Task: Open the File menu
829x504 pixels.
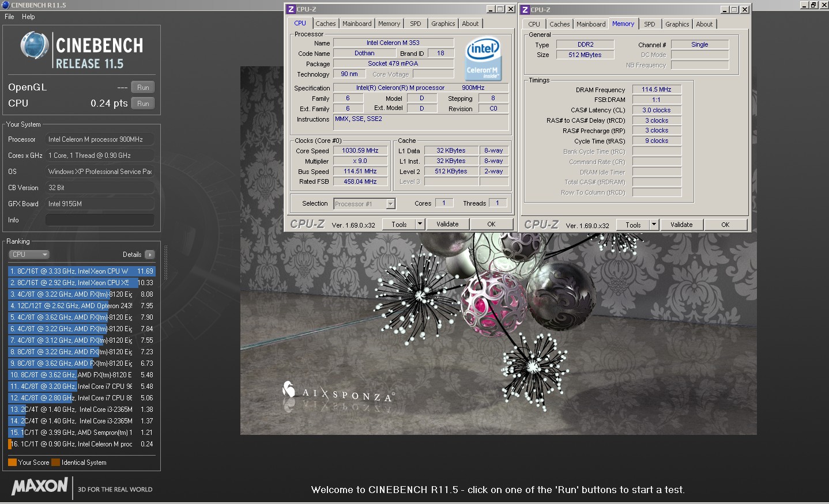Action: click(x=9, y=17)
